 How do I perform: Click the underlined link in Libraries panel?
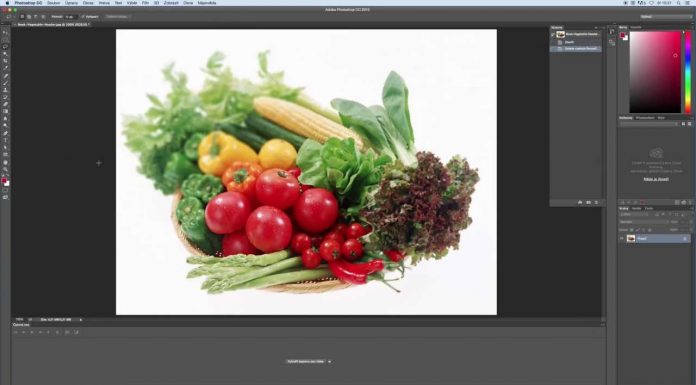(656, 179)
